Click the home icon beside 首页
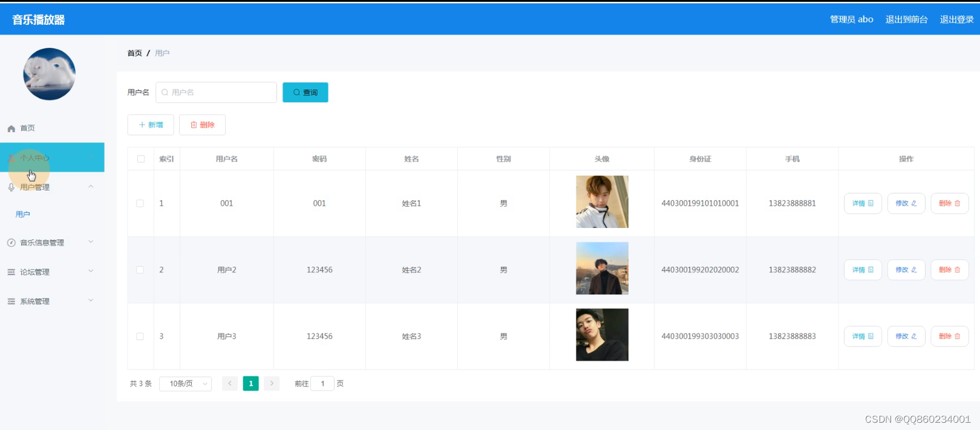The image size is (980, 430). [x=11, y=128]
